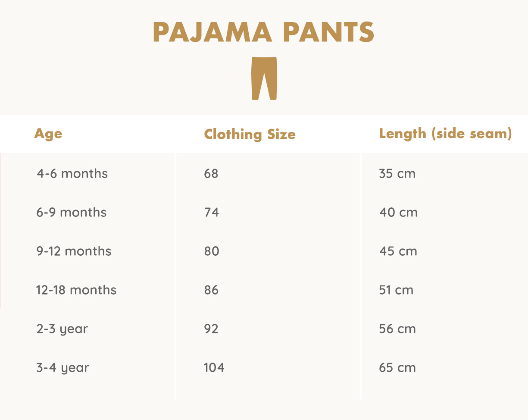Select the 51 cm length value
The height and width of the screenshot is (420, 528).
tap(396, 290)
